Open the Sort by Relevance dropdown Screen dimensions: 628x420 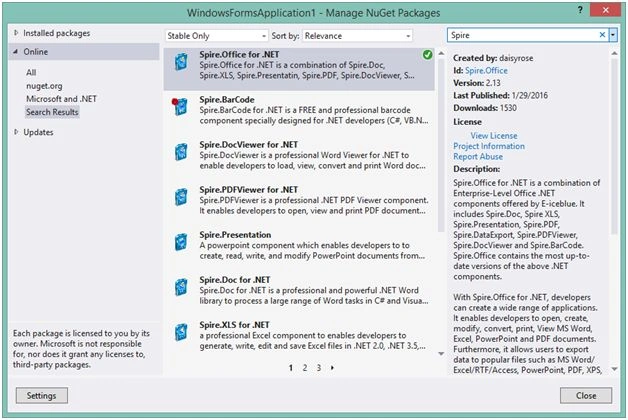point(357,36)
